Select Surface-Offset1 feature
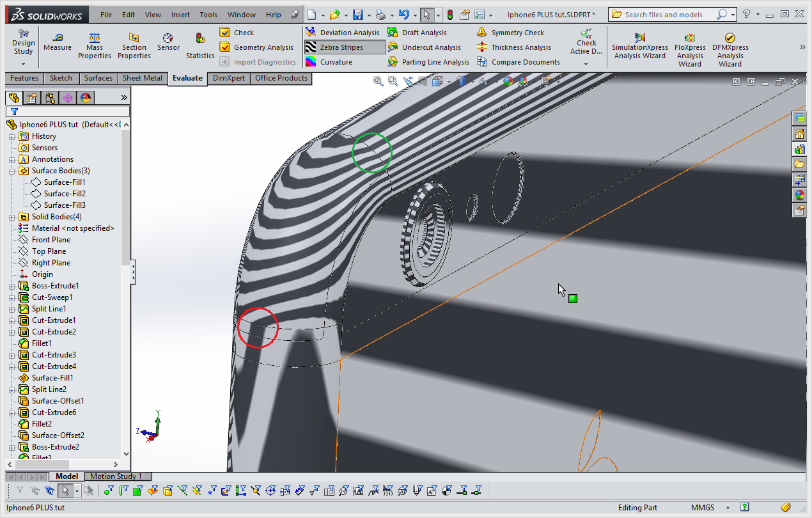The height and width of the screenshot is (518, 812). coord(51,401)
